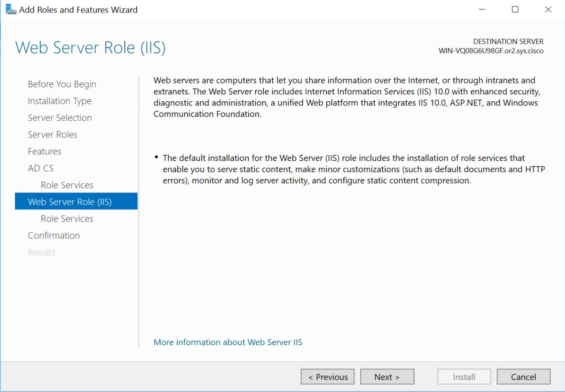Open Role Services under AD CS
The image size is (565, 392).
coord(67,185)
